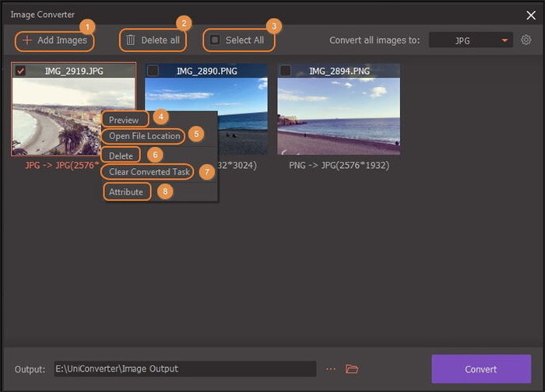Image resolution: width=545 pixels, height=392 pixels.
Task: Close the Image Converter window
Action: tap(531, 14)
